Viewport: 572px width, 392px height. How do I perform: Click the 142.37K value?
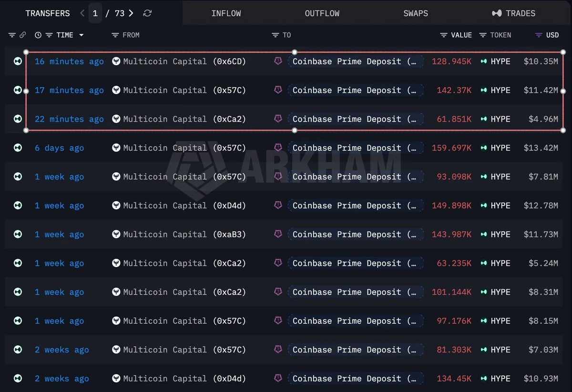[x=454, y=90]
